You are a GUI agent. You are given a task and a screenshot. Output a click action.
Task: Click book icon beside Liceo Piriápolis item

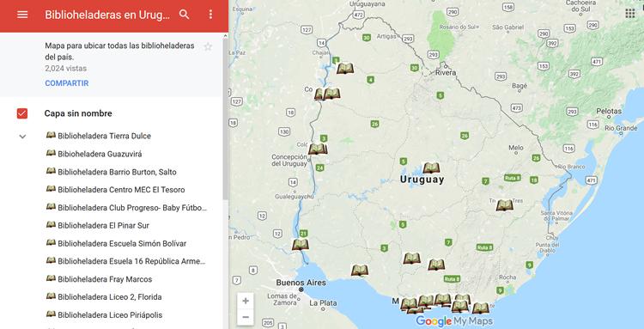(x=51, y=314)
